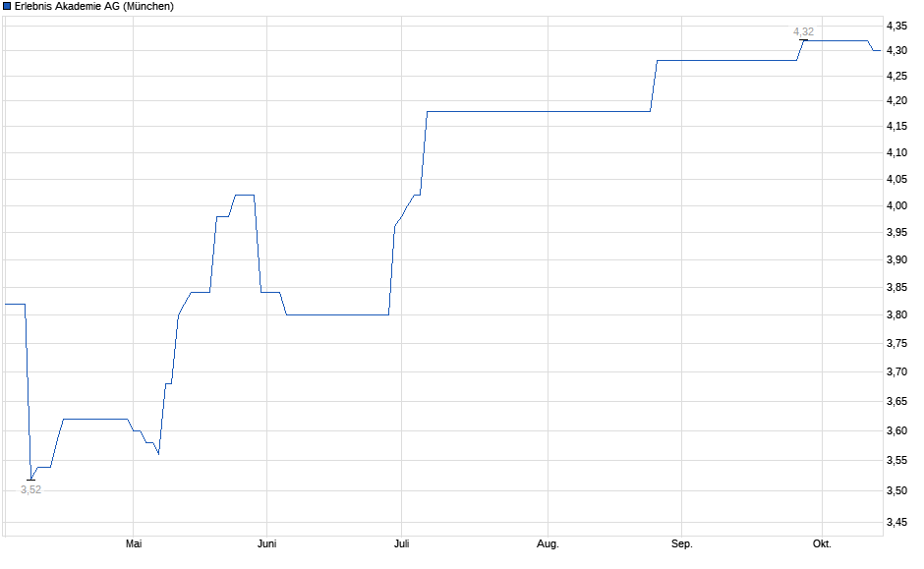Click the 4,35 price axis label
Image resolution: width=924 pixels, height=569 pixels.
(896, 26)
